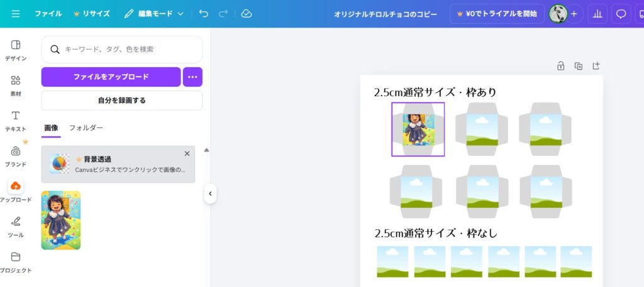Open upload options three-dot button
Screen dimensions: 644x287
tap(192, 77)
